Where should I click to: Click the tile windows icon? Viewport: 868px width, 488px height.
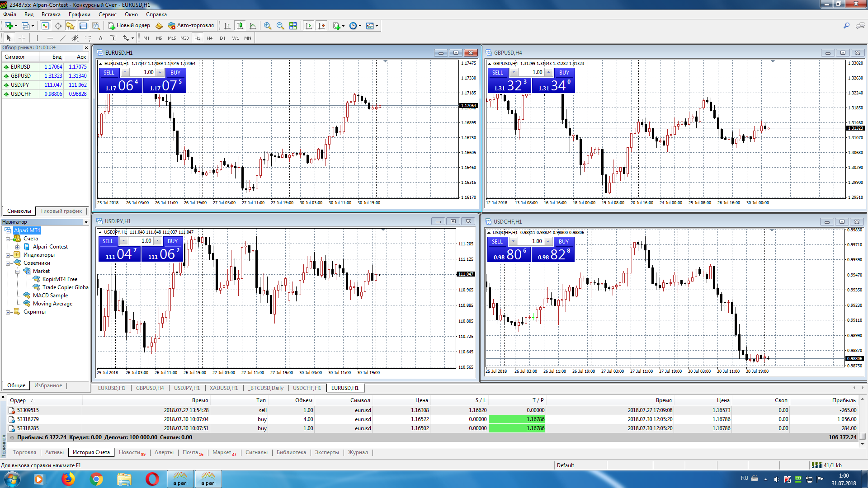293,26
